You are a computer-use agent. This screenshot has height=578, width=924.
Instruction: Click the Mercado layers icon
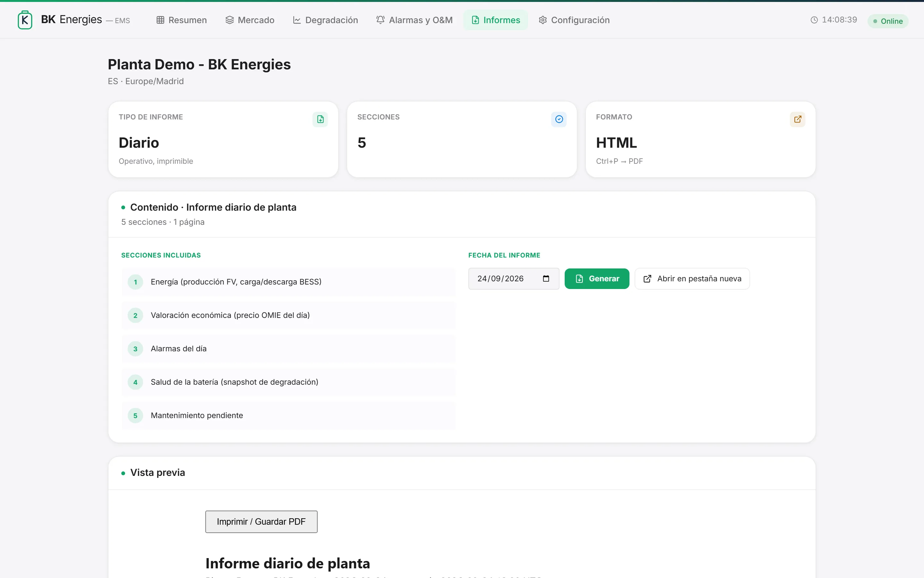point(229,20)
